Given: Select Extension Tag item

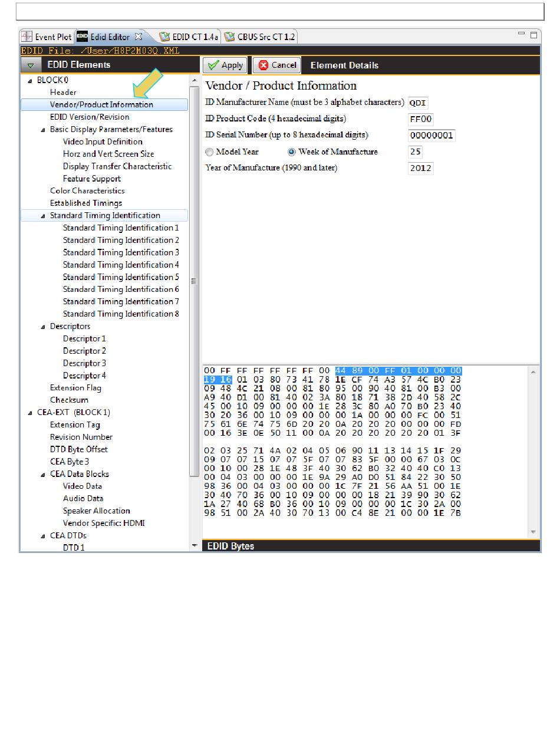Looking at the screenshot, I should pyautogui.click(x=75, y=425).
